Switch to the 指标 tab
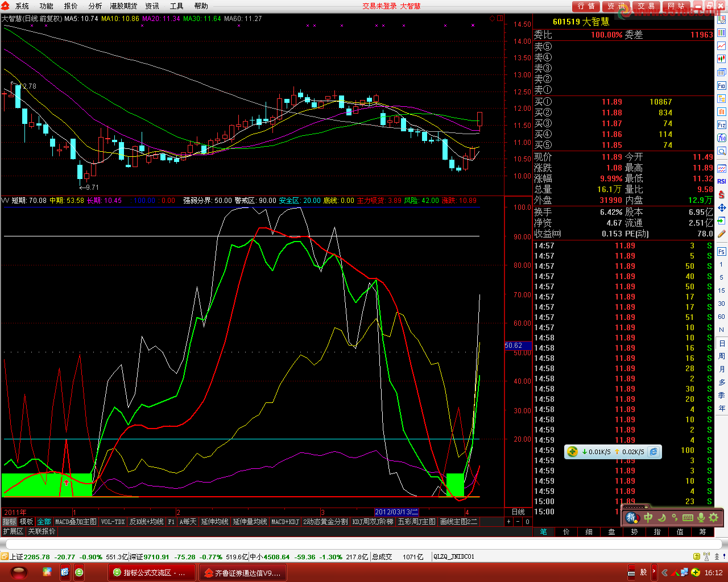Screen dimensions: 728x582 tap(10, 522)
